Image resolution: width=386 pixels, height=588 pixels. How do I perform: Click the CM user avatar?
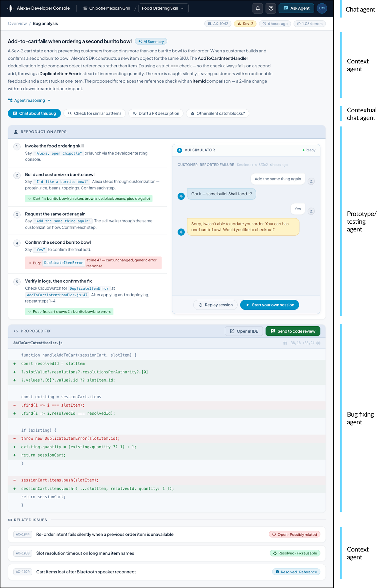coord(322,8)
